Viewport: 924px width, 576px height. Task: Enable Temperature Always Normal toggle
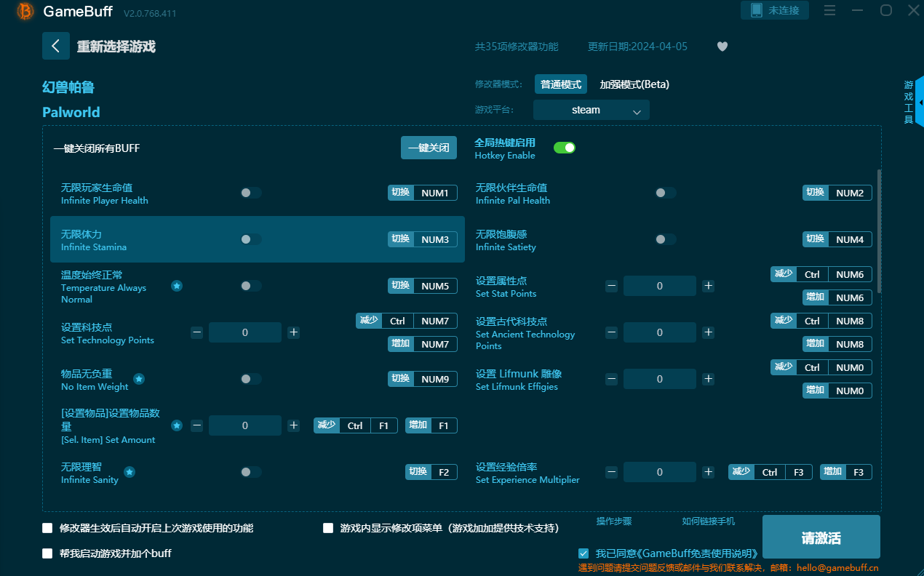tap(251, 286)
